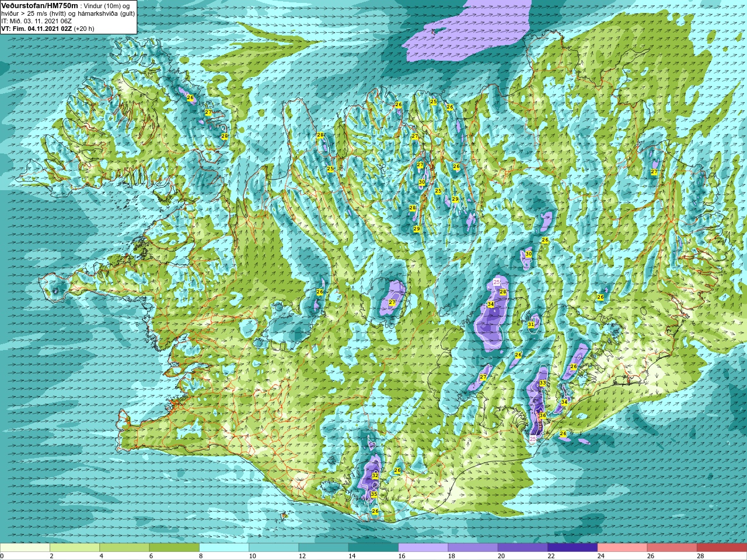Viewport: 747px width, 560px height.
Task: Click the legend scale number '12'
Action: pyautogui.click(x=302, y=556)
